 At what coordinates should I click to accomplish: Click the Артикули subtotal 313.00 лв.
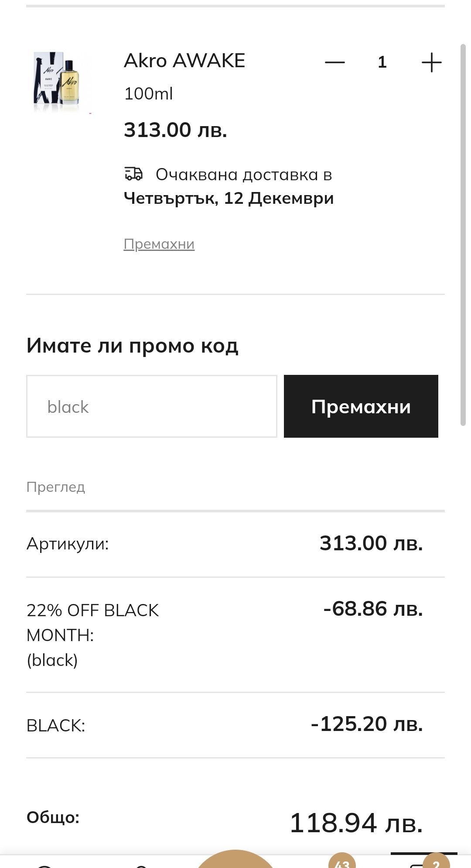[371, 543]
